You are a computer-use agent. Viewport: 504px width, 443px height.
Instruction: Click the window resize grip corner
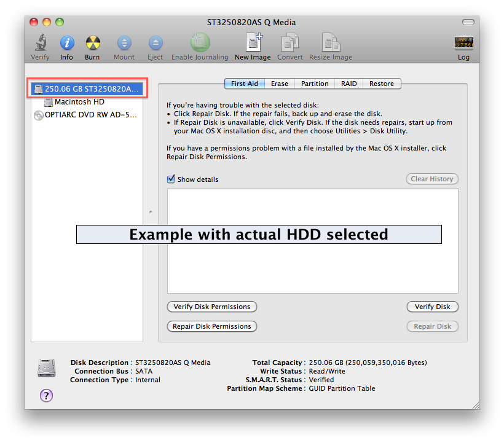tap(476, 406)
